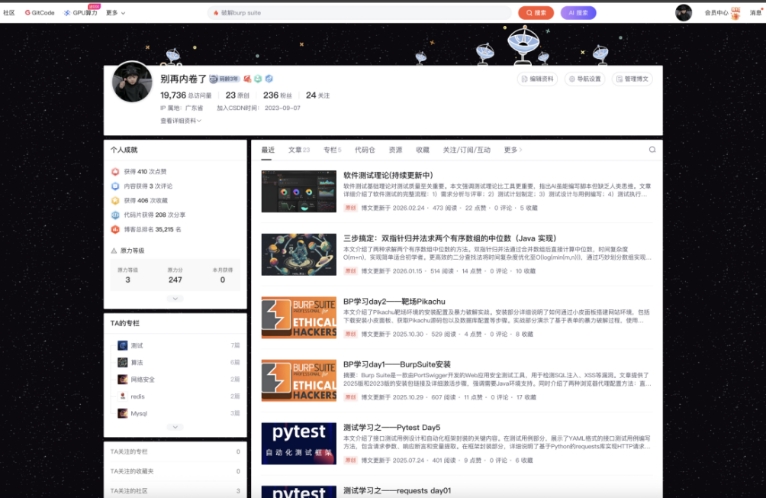Viewport: 767px width, 498px height.
Task: Expand the TA的专栏 list chevron
Action: [x=175, y=427]
